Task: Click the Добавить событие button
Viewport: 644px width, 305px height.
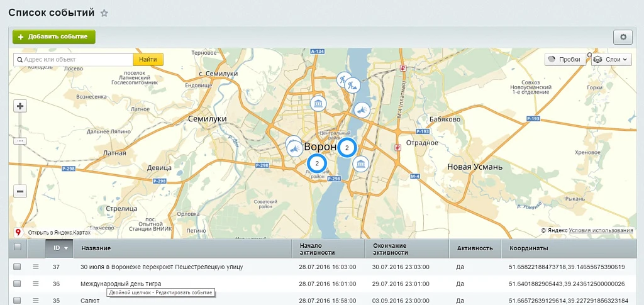Action: pyautogui.click(x=54, y=37)
